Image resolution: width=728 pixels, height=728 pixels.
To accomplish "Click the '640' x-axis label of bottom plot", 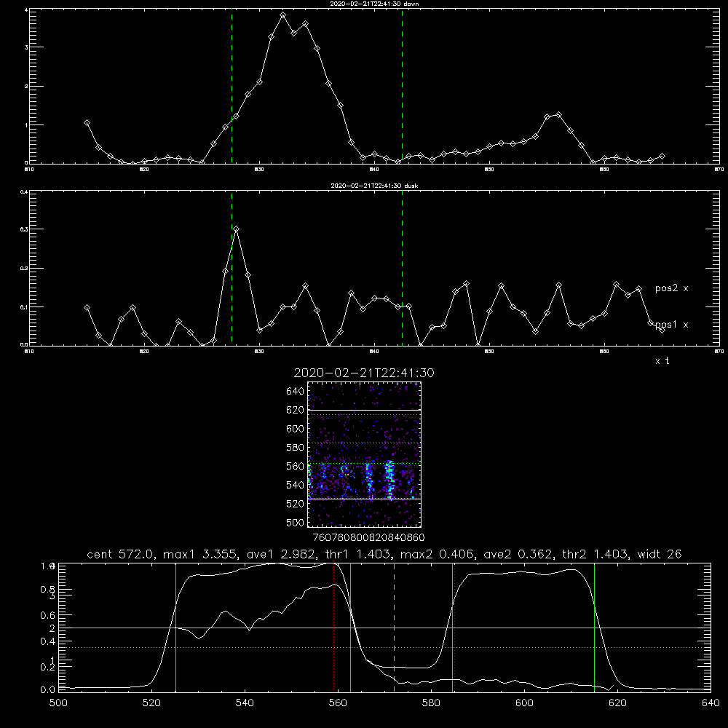I will click(x=711, y=703).
